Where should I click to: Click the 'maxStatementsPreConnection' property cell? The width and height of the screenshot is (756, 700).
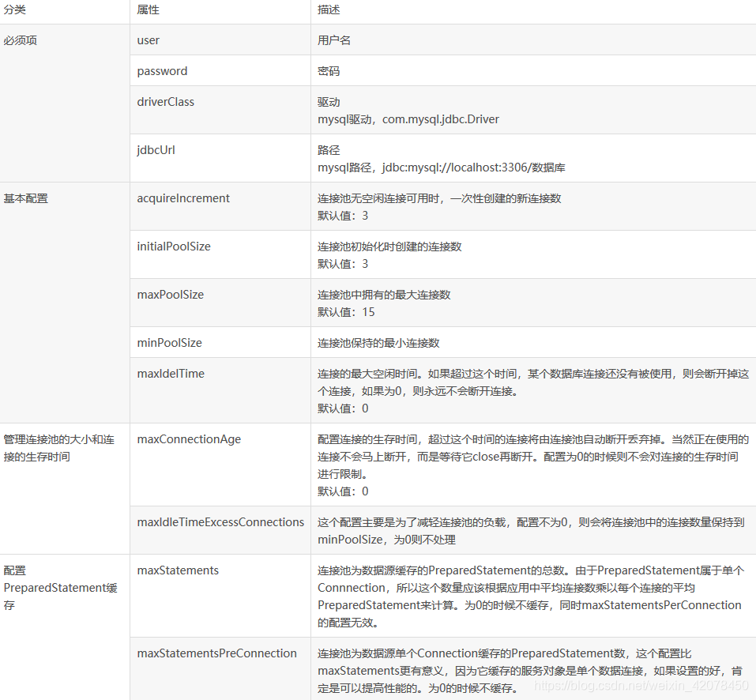click(x=220, y=668)
